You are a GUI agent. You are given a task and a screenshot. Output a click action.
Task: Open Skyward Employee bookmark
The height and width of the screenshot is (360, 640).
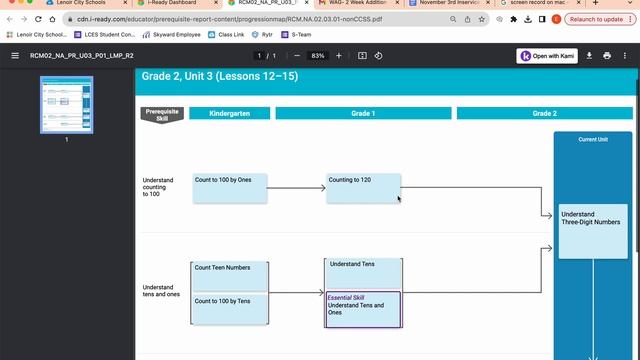[x=171, y=35]
